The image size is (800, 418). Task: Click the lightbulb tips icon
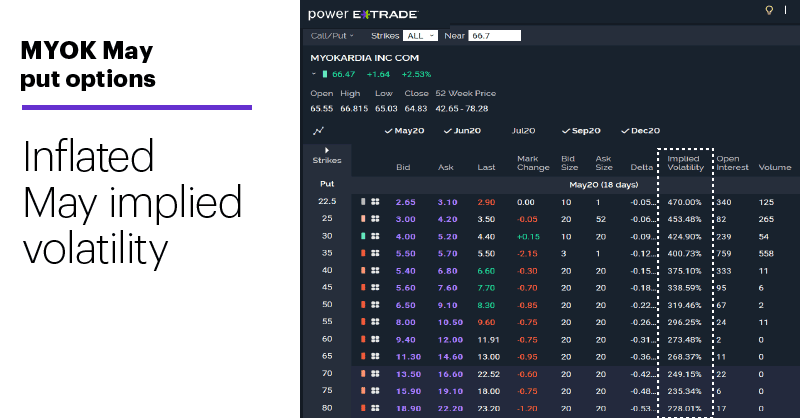pos(769,10)
